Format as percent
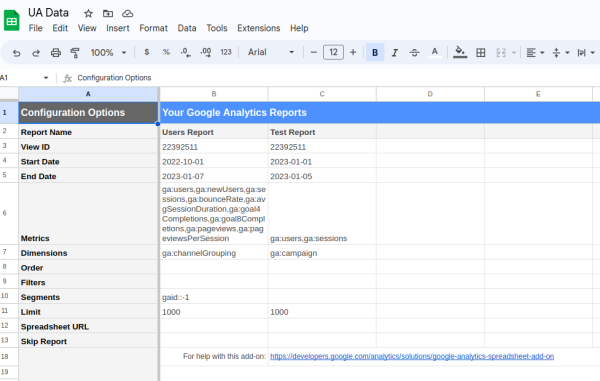 tap(166, 52)
